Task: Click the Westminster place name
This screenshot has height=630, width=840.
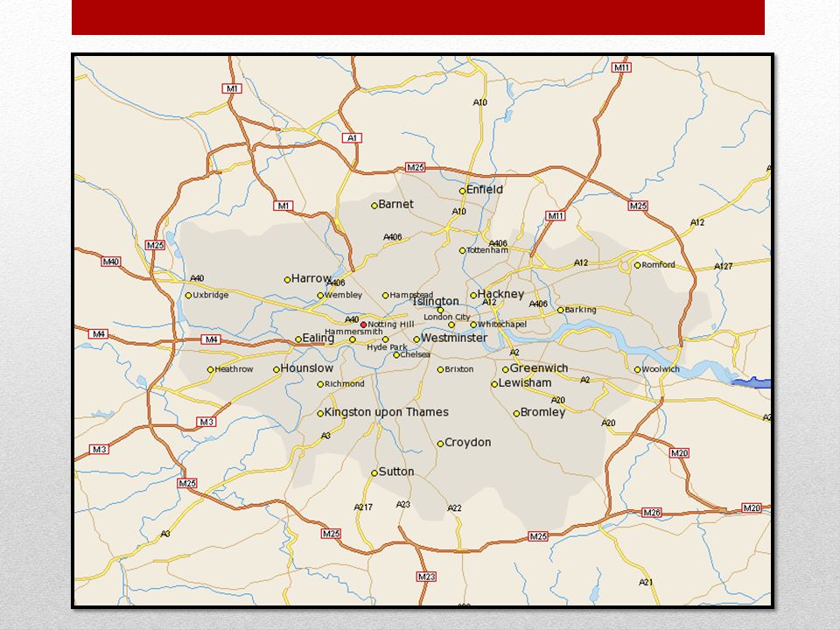Action: tap(454, 338)
